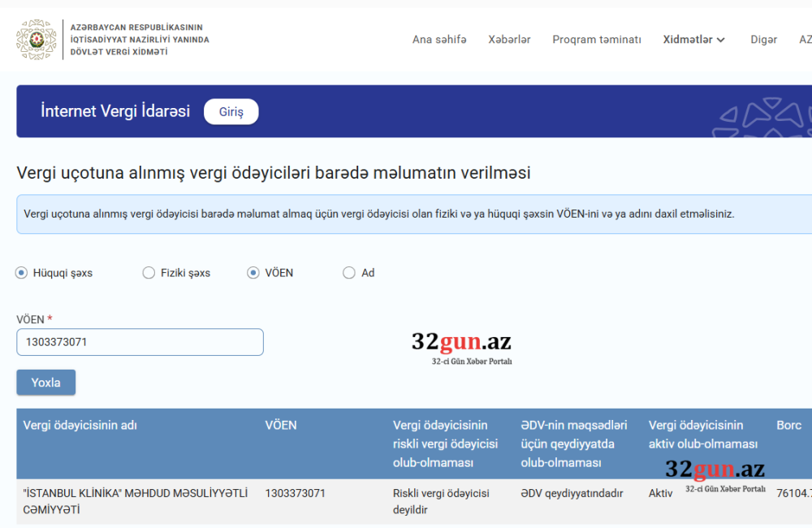Open the AZ language selector
The width and height of the screenshot is (812, 528).
(x=805, y=39)
